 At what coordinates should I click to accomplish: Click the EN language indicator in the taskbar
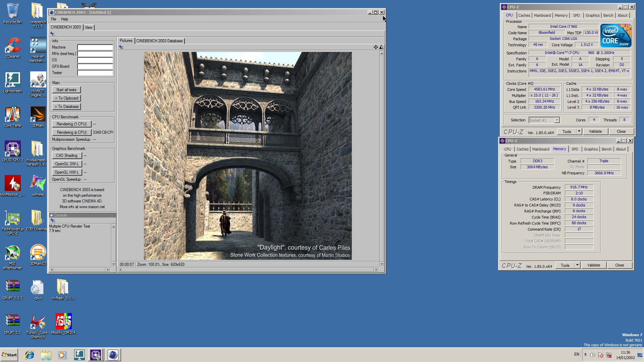(x=577, y=354)
